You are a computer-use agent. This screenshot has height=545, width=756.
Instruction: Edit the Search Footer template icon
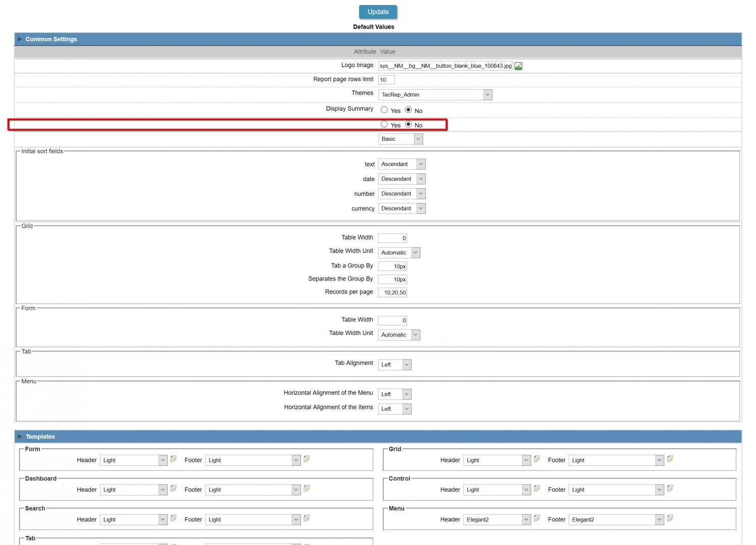307,518
